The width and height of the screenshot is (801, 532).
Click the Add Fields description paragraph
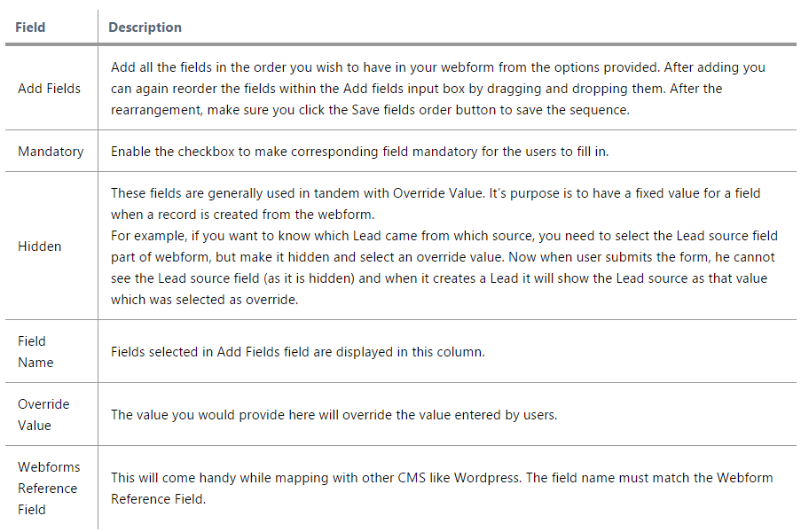click(438, 89)
